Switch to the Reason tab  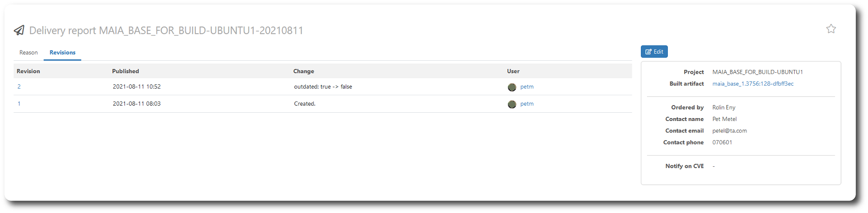[28, 53]
